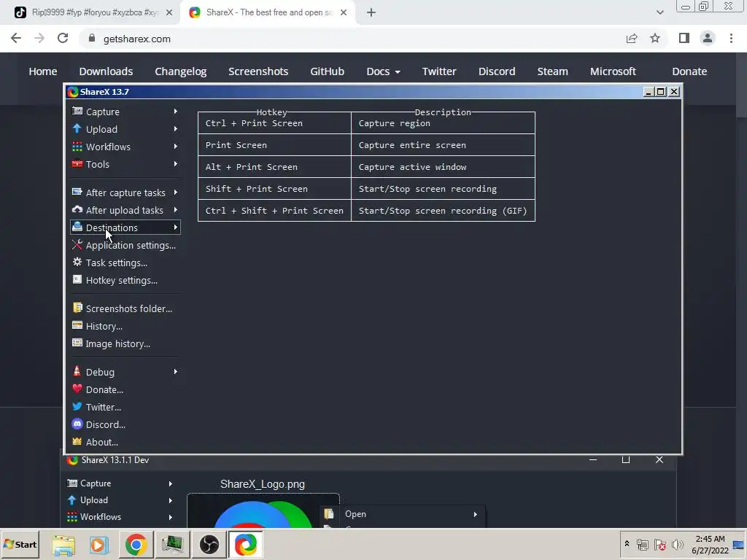Open the Chrome profile avatar icon

[x=708, y=38]
